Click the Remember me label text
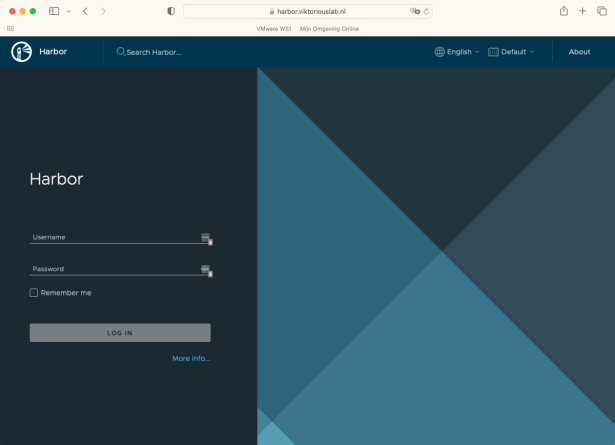Viewport: 615px width, 445px height. pyautogui.click(x=66, y=293)
